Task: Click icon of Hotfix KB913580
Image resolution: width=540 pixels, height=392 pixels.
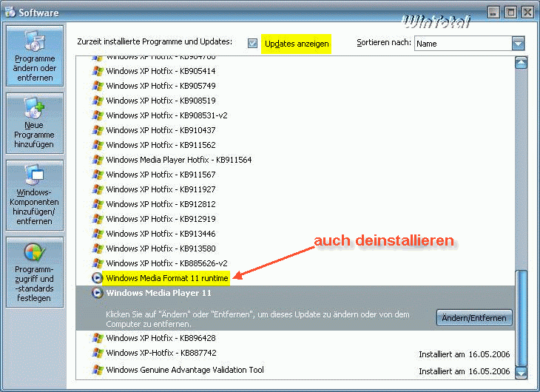Action: pos(98,249)
